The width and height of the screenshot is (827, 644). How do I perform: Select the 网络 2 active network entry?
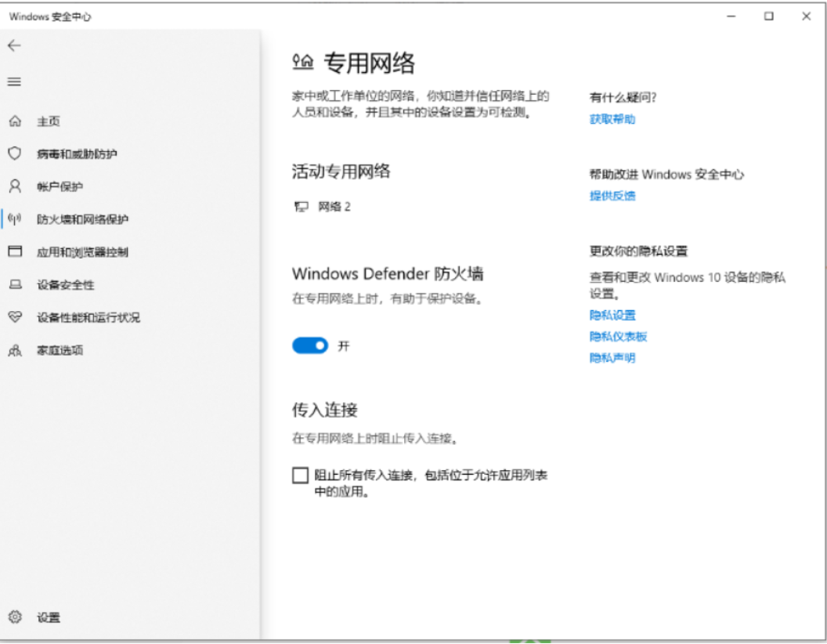[x=323, y=207]
